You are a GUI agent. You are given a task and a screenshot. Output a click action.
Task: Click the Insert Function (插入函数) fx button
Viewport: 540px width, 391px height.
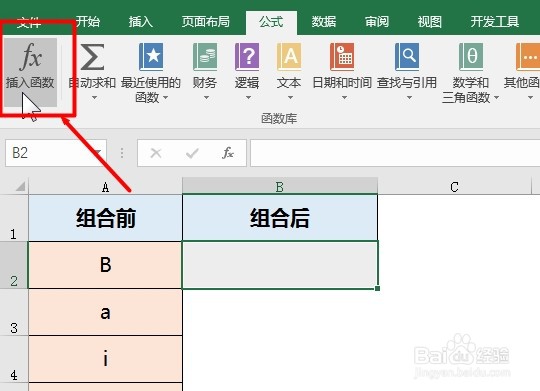pos(31,72)
